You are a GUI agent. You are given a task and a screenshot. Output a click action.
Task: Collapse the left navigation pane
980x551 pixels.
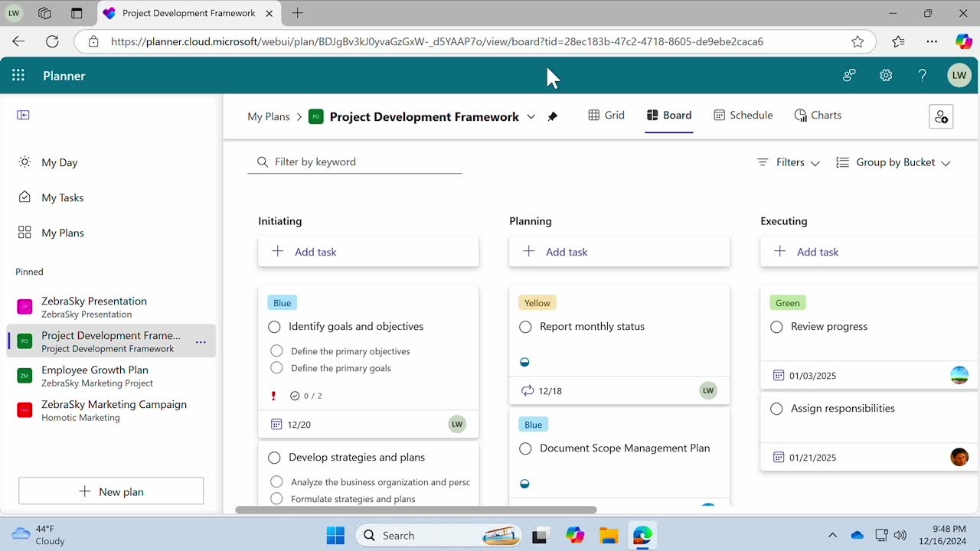tap(23, 115)
